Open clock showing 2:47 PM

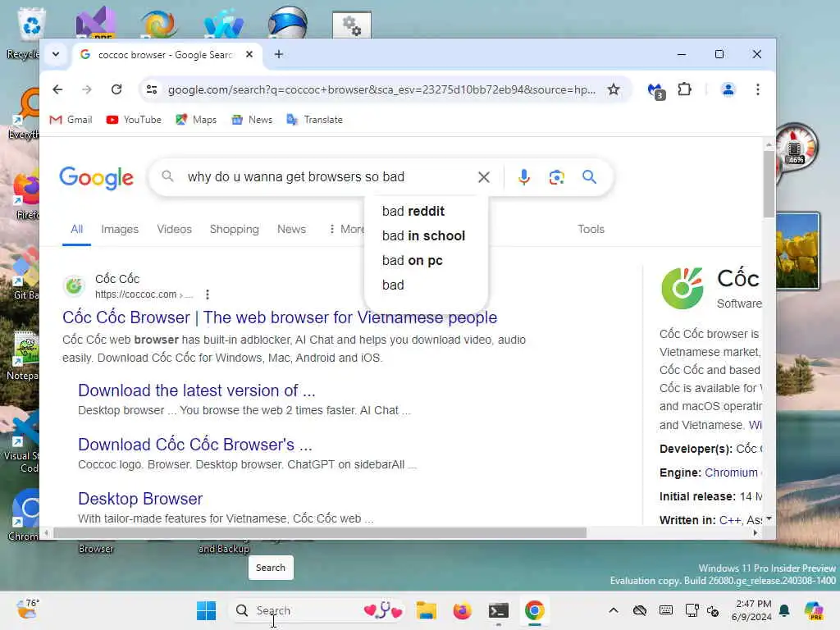pyautogui.click(x=752, y=610)
